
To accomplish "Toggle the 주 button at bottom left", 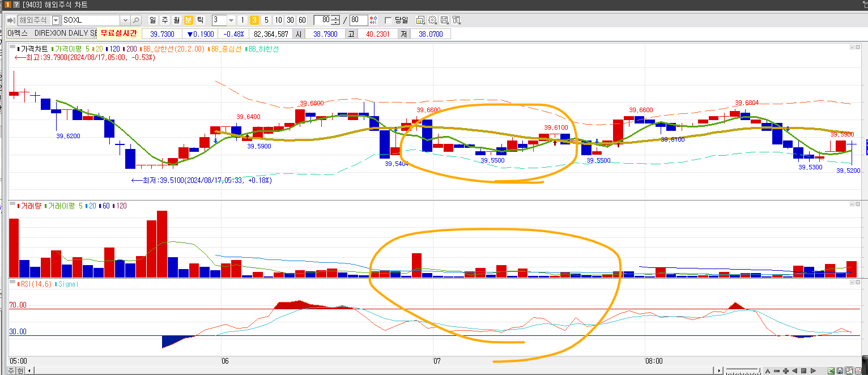I will (x=11, y=370).
